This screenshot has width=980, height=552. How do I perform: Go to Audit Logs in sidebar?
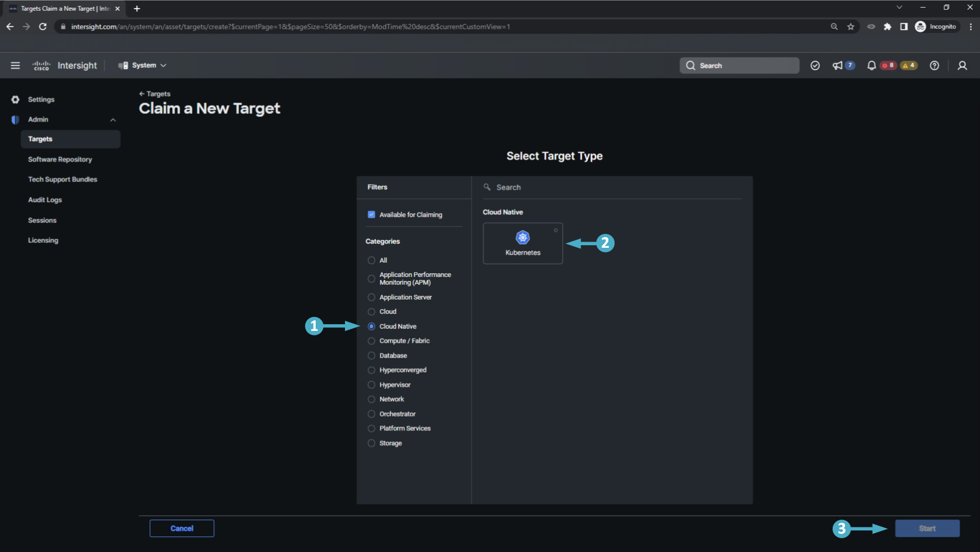tap(45, 200)
